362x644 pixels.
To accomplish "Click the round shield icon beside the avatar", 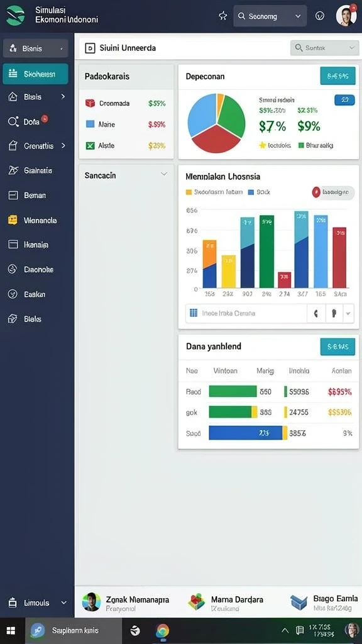I will 320,16.
